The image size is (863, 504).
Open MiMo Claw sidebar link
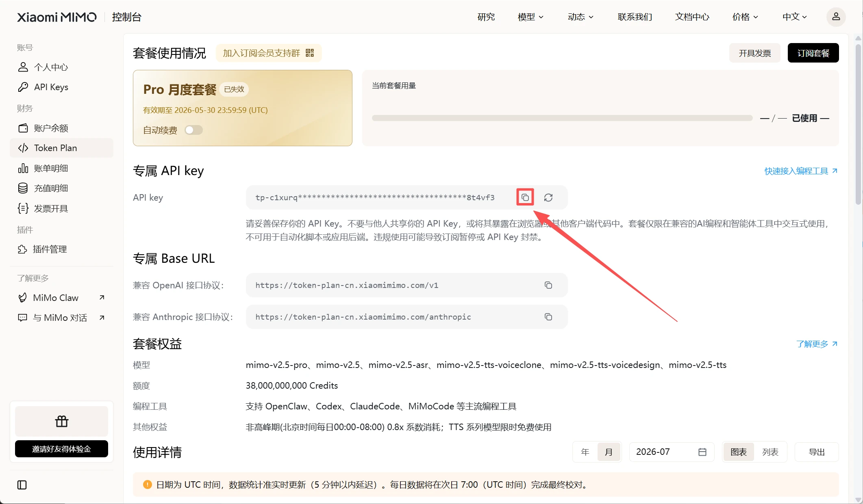(61, 298)
